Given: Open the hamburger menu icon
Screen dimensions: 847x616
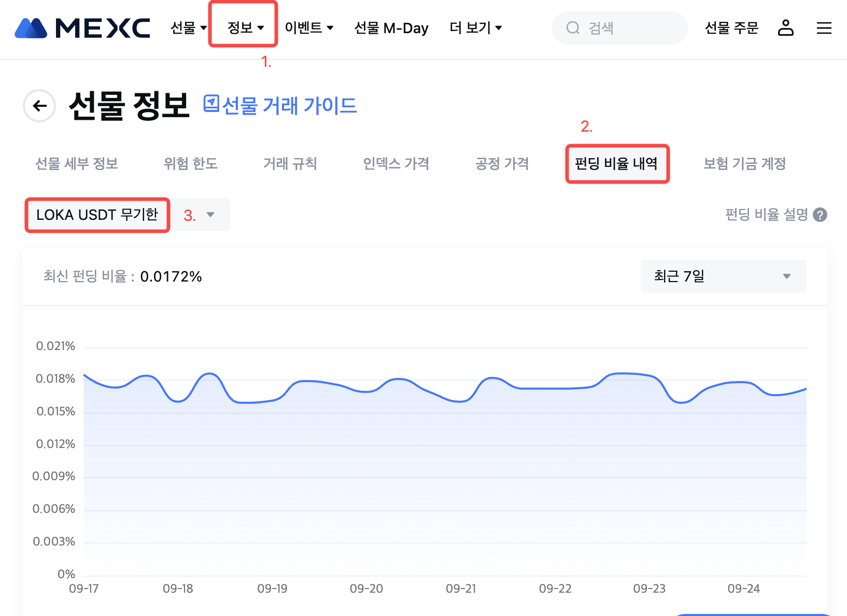Looking at the screenshot, I should [824, 28].
